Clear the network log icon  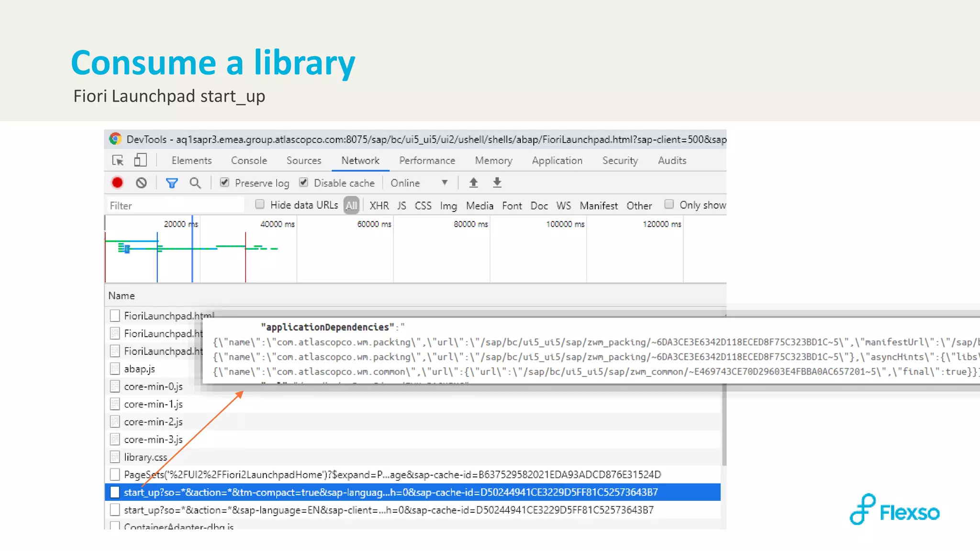tap(141, 183)
